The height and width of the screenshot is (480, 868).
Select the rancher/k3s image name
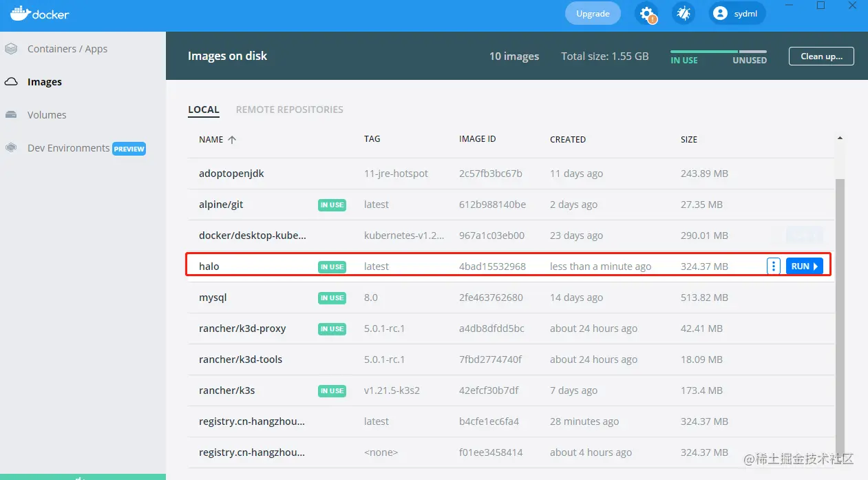(x=227, y=390)
